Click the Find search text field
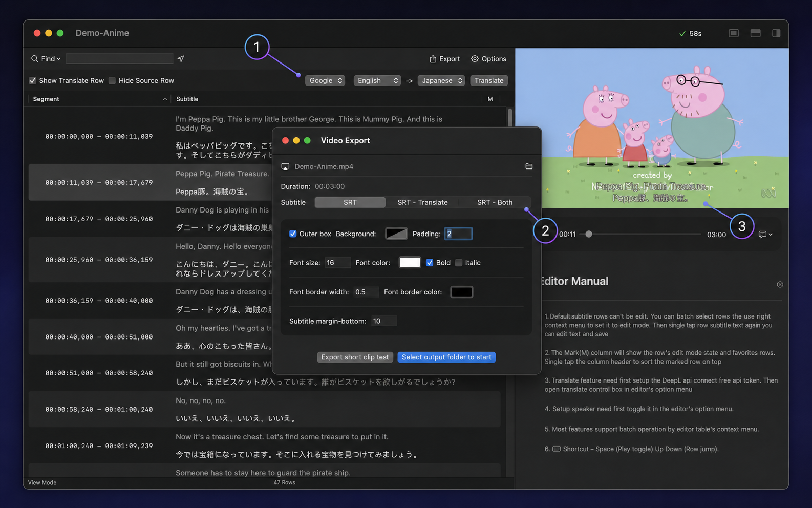The image size is (812, 508). click(x=120, y=59)
